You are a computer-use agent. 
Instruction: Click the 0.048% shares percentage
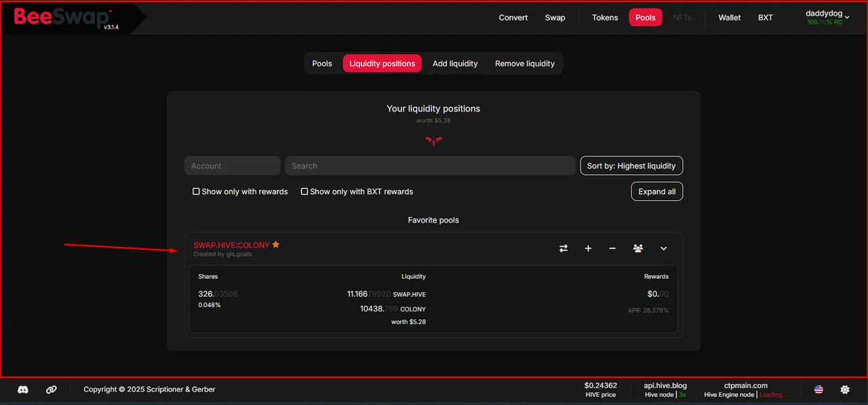210,305
